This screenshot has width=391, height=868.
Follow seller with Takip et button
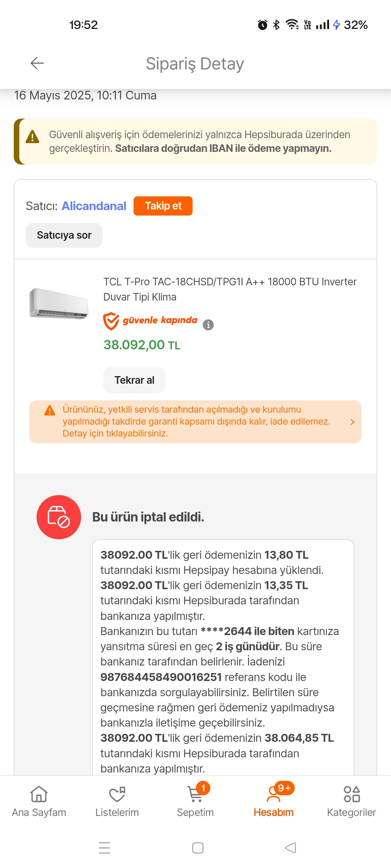click(x=163, y=206)
